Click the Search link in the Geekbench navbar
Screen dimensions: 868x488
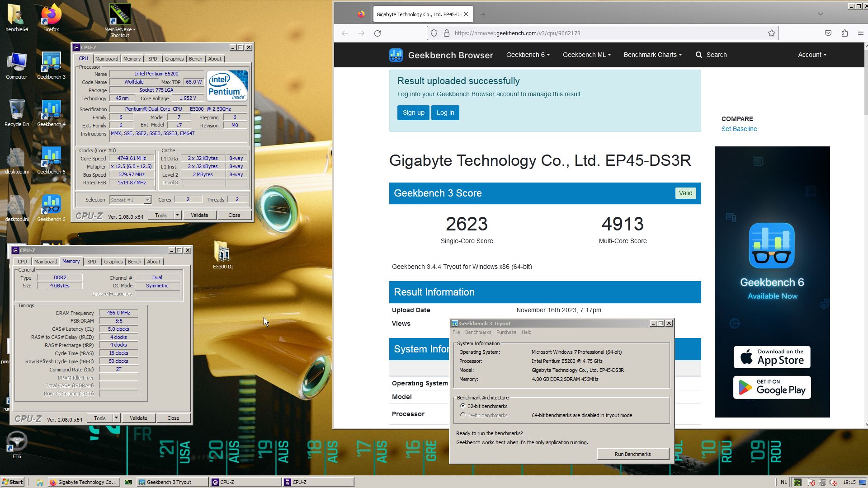click(x=711, y=55)
